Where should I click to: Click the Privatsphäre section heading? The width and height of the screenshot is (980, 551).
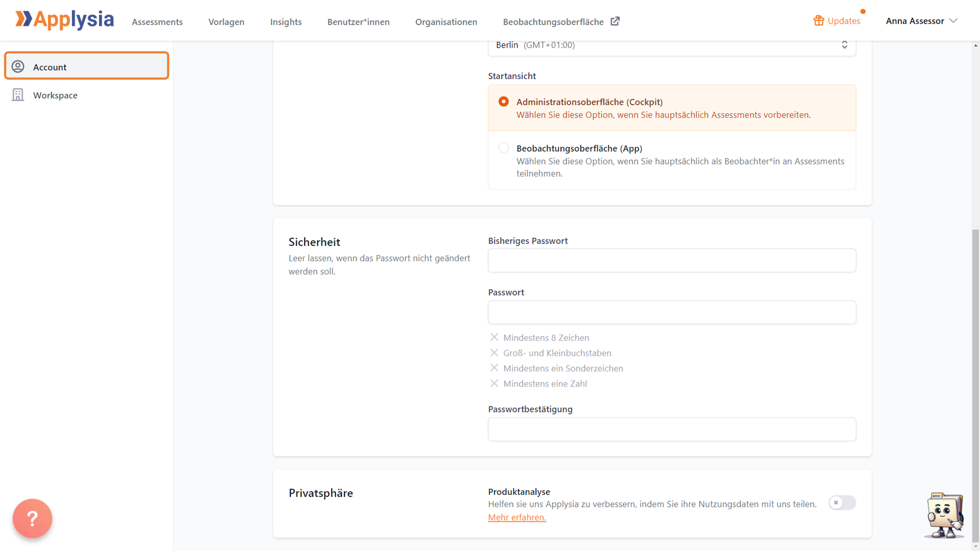(321, 493)
